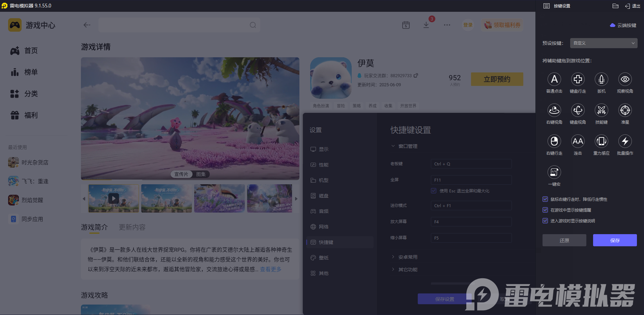Select the 批量操作 lightning icon
This screenshot has height=315, width=644.
(x=625, y=141)
